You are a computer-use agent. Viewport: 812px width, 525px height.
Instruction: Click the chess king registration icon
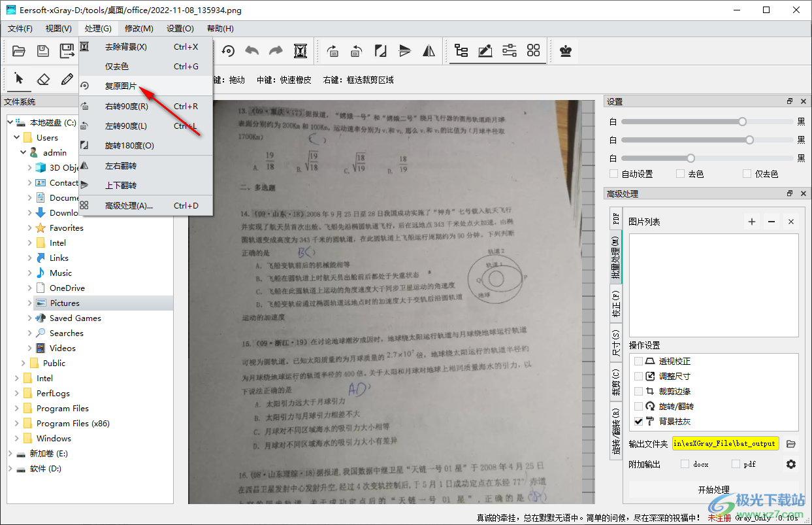pyautogui.click(x=566, y=50)
